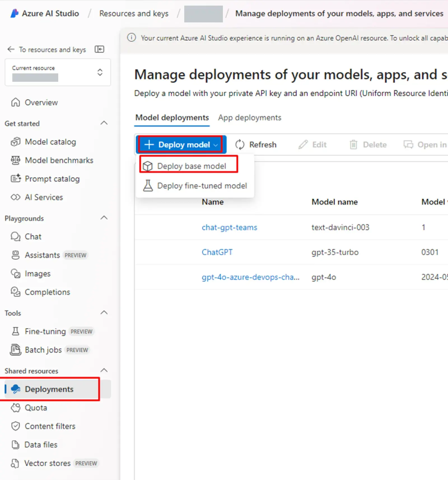The height and width of the screenshot is (480, 448).
Task: Open Fine-tuning in the Tools section
Action: tap(45, 331)
